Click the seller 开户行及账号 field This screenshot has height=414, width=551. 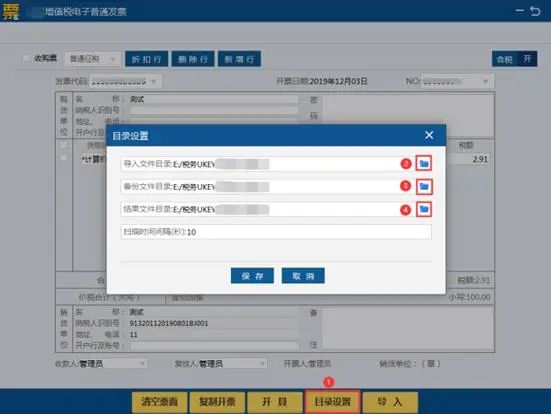click(x=214, y=346)
